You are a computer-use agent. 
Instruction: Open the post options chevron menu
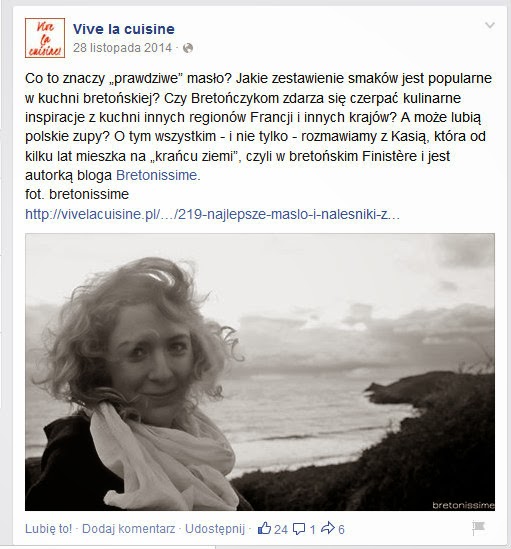[490, 25]
